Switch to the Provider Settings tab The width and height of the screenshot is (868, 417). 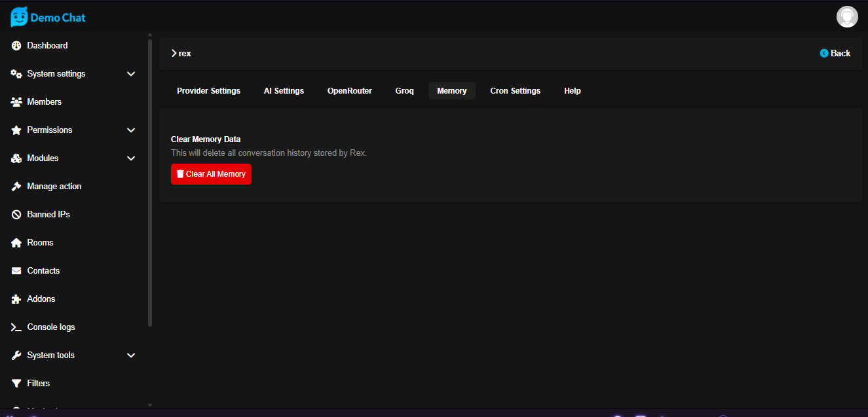coord(208,91)
